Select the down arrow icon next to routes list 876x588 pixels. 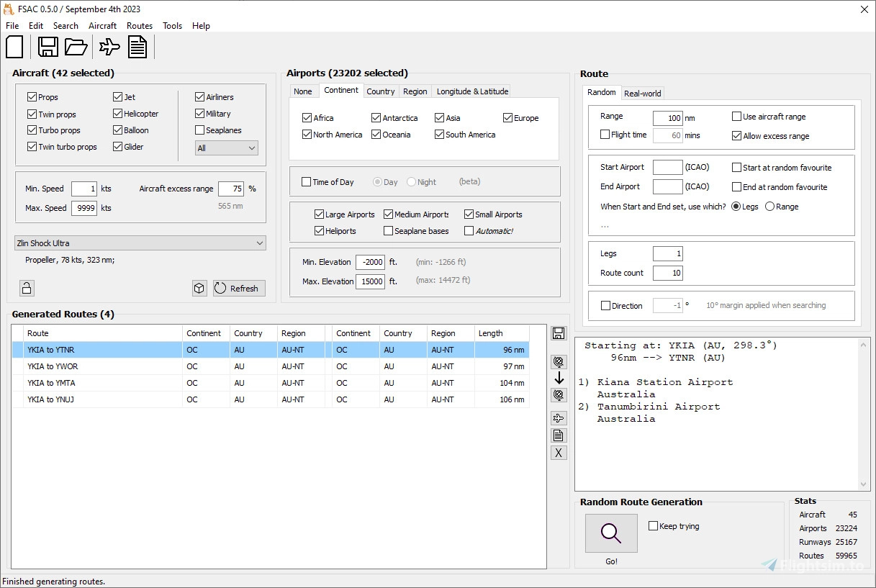click(559, 378)
